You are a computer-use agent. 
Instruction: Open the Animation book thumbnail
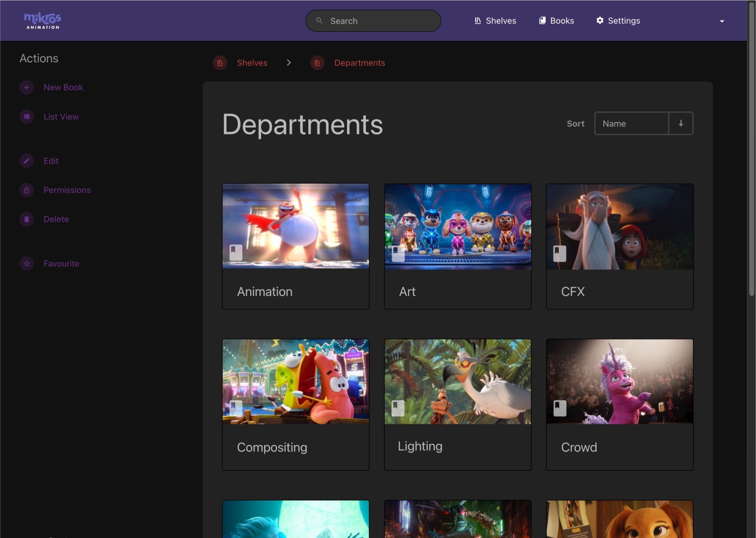(296, 226)
